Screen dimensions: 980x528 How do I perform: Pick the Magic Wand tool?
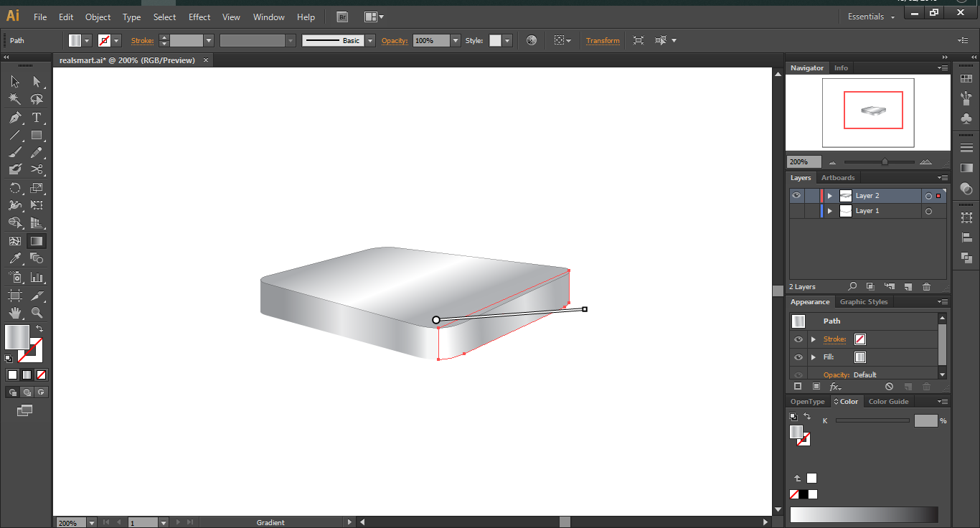[15, 100]
